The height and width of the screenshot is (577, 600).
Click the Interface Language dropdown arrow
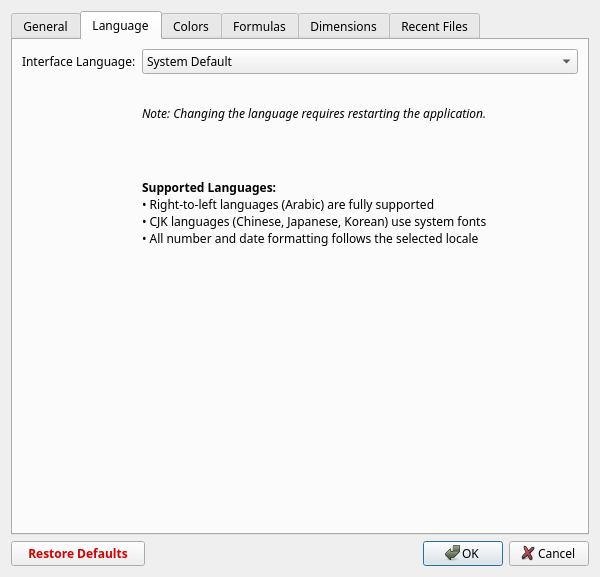pyautogui.click(x=567, y=62)
